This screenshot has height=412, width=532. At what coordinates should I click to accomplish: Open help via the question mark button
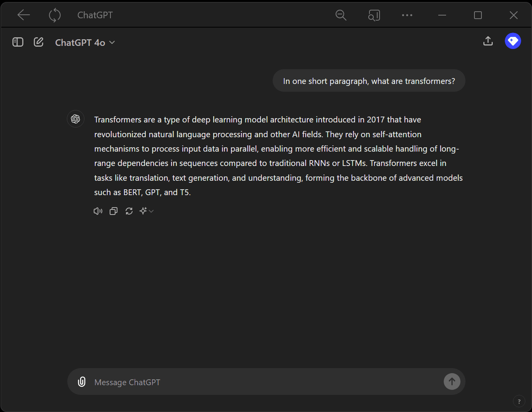519,402
